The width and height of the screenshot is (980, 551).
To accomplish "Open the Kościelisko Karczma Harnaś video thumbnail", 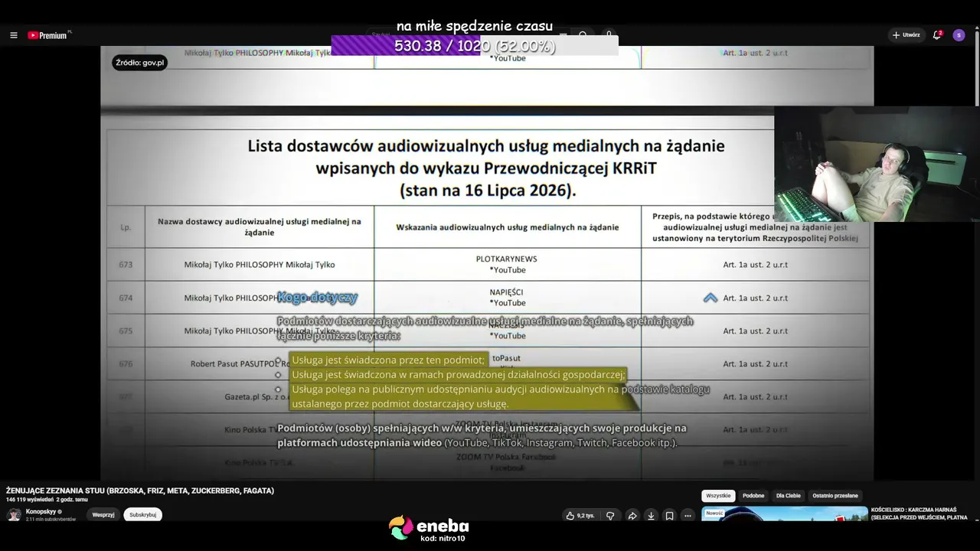I will [785, 514].
